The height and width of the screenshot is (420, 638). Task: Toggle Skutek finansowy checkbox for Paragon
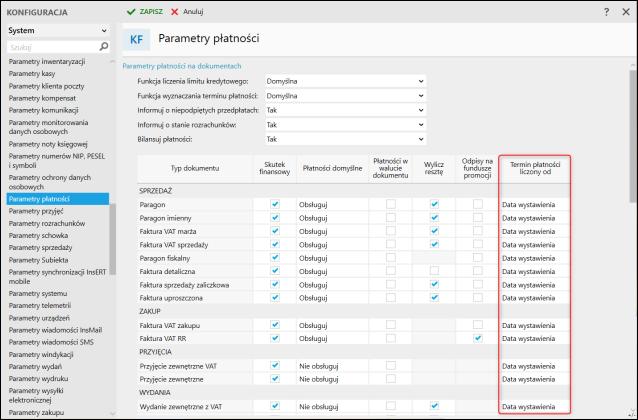point(275,204)
